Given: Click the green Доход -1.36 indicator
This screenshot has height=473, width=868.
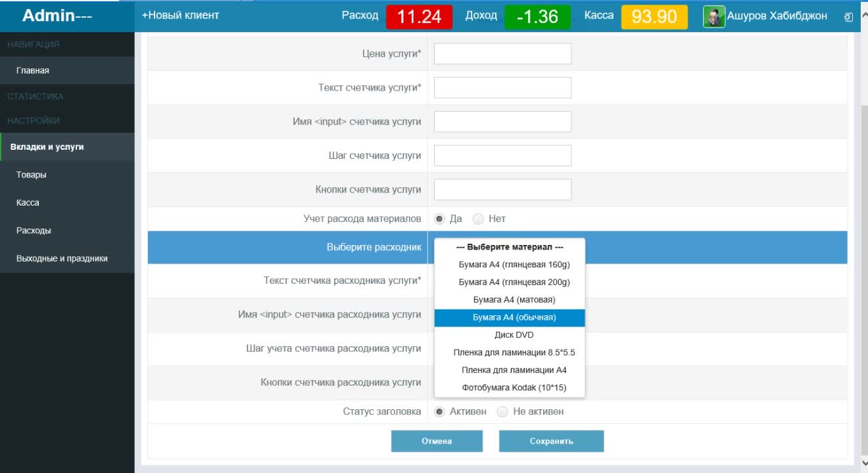Looking at the screenshot, I should click(x=537, y=16).
